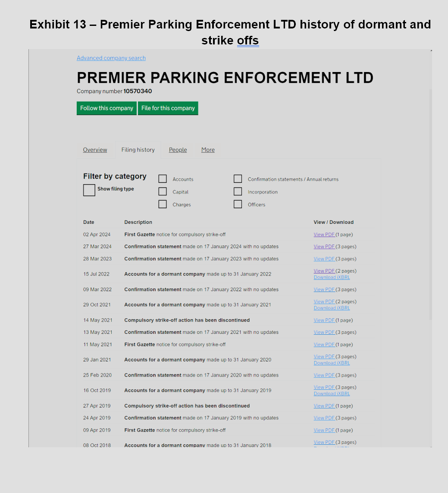This screenshot has width=448, height=493.
Task: Switch to the People tab
Action: 178,150
